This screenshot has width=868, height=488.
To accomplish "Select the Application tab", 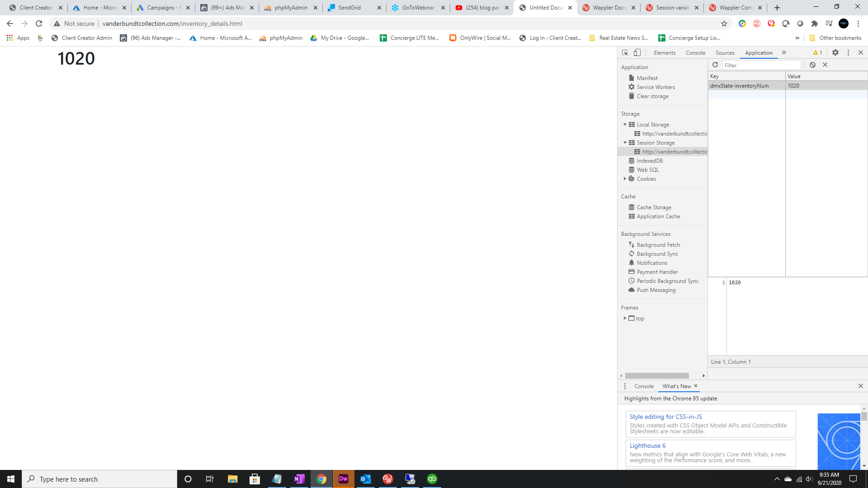I will (x=759, y=53).
